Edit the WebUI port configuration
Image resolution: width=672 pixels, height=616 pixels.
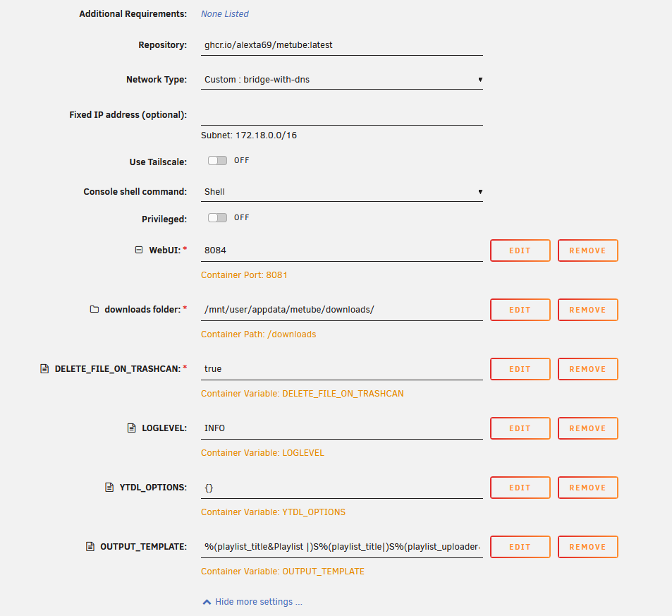(520, 250)
